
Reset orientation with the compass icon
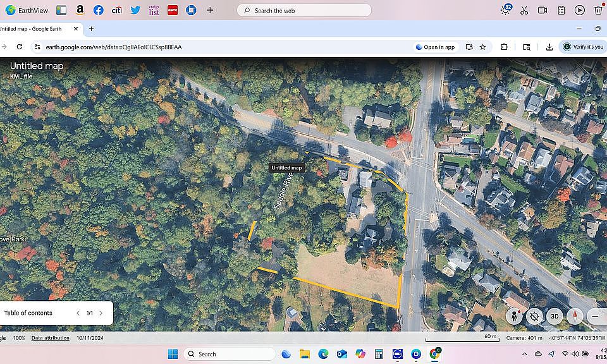pyautogui.click(x=575, y=316)
